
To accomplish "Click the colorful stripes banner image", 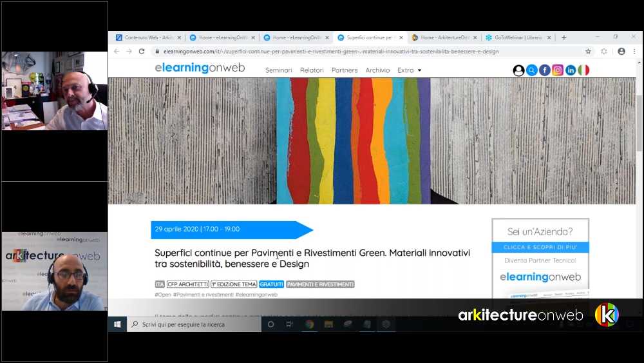I will coord(354,141).
